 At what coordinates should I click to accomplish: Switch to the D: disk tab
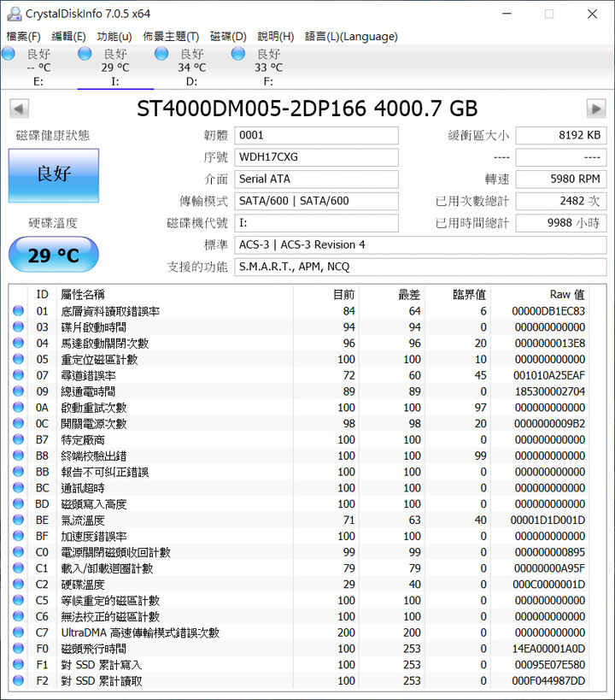tap(192, 67)
